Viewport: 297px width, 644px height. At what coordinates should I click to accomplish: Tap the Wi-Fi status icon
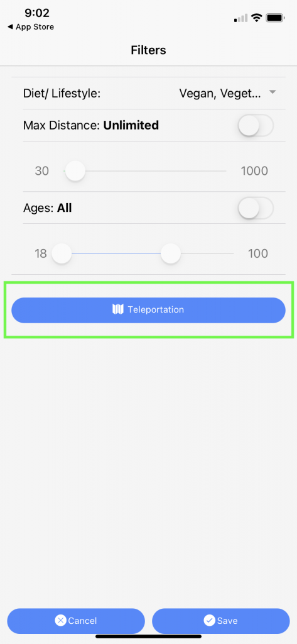tap(257, 18)
